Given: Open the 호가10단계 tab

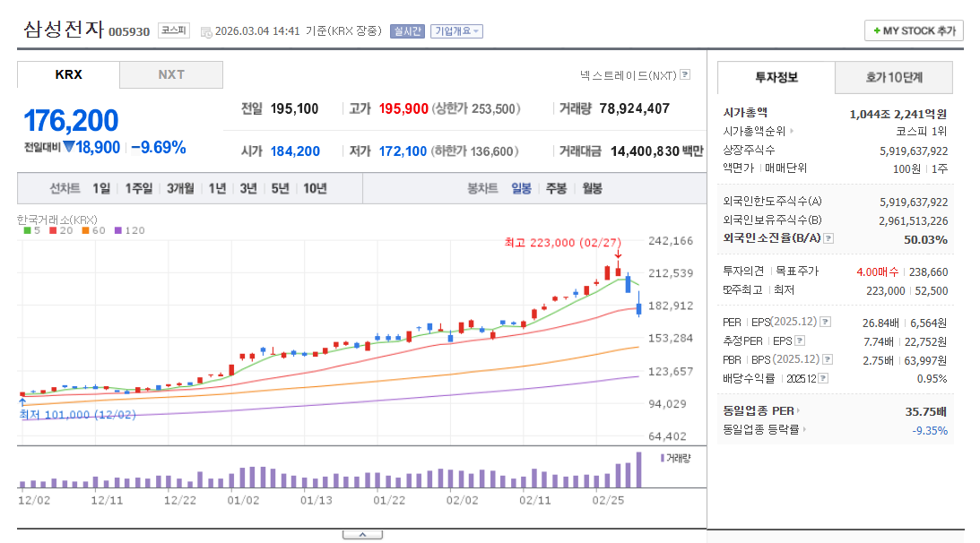Looking at the screenshot, I should pyautogui.click(x=894, y=77).
